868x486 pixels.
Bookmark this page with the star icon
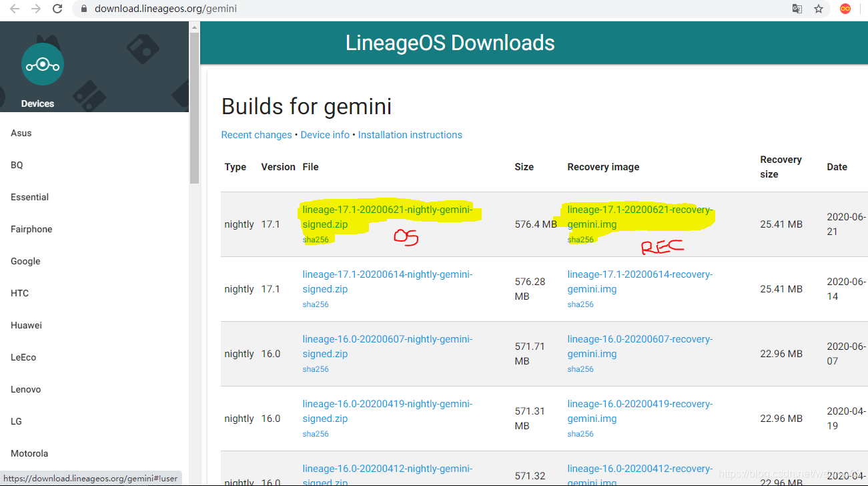point(819,9)
